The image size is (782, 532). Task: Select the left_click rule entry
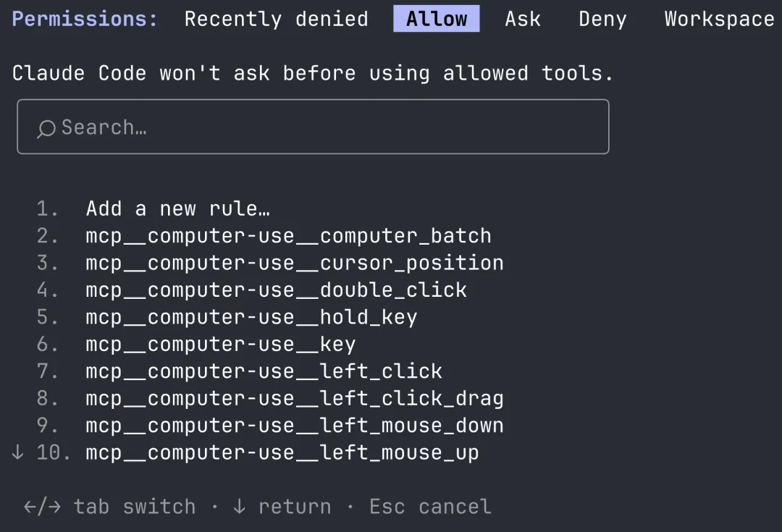click(264, 371)
